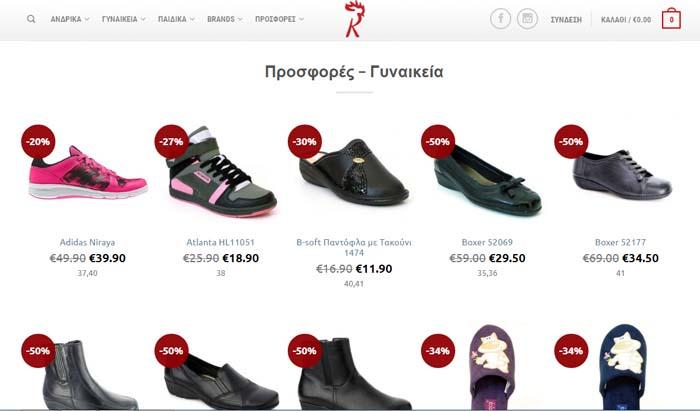Open the BRANDS menu

pos(225,19)
